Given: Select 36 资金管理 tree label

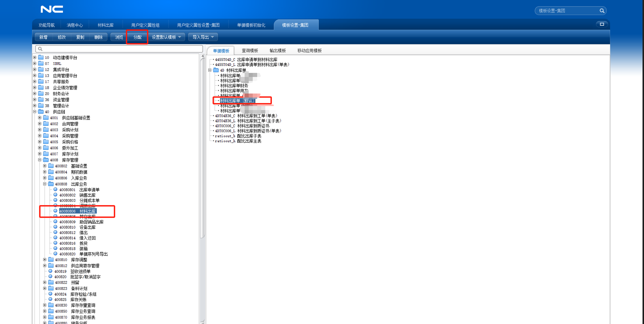Looking at the screenshot, I should [x=57, y=100].
